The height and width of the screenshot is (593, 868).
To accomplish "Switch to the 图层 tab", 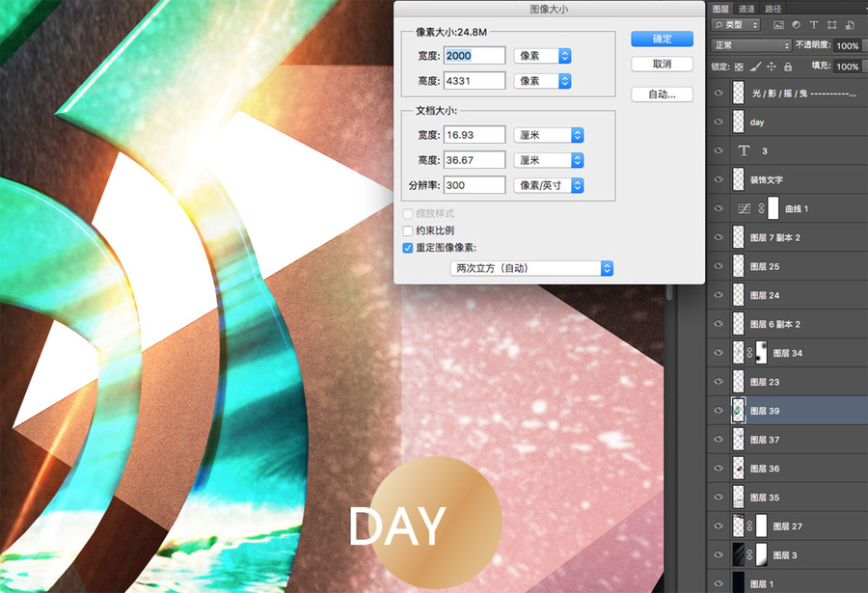I will (720, 9).
